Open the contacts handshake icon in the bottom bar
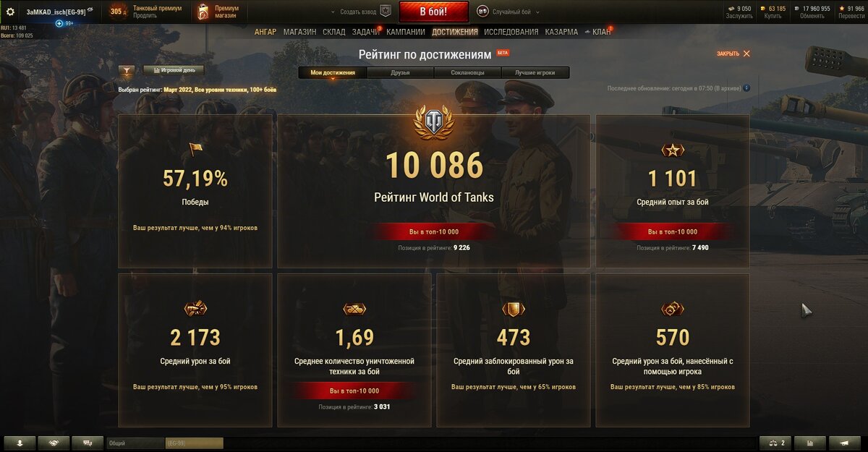Viewport: 868px width, 452px height. 54,443
